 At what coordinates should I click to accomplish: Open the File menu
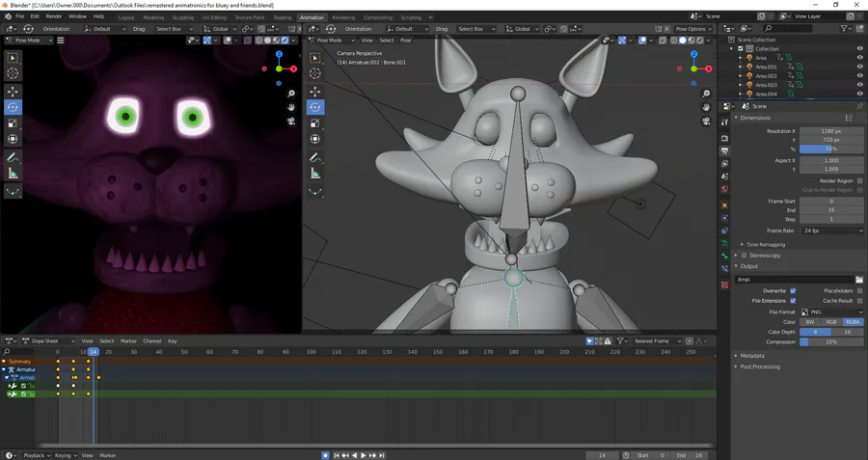20,16
